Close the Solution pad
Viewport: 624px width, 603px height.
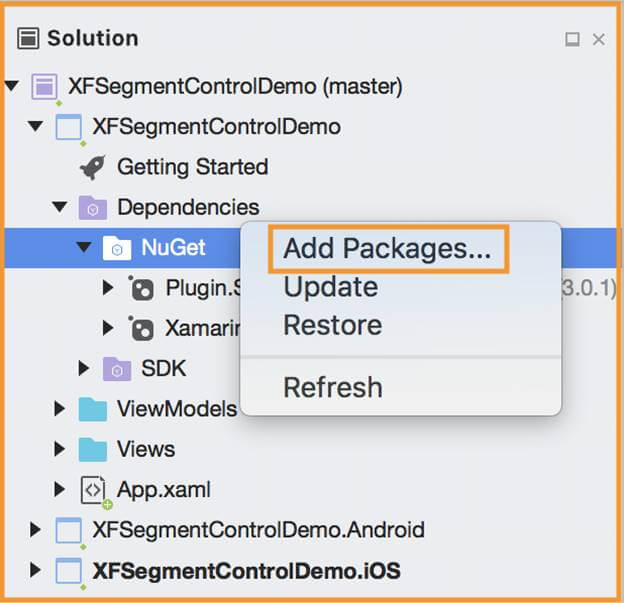tap(599, 40)
